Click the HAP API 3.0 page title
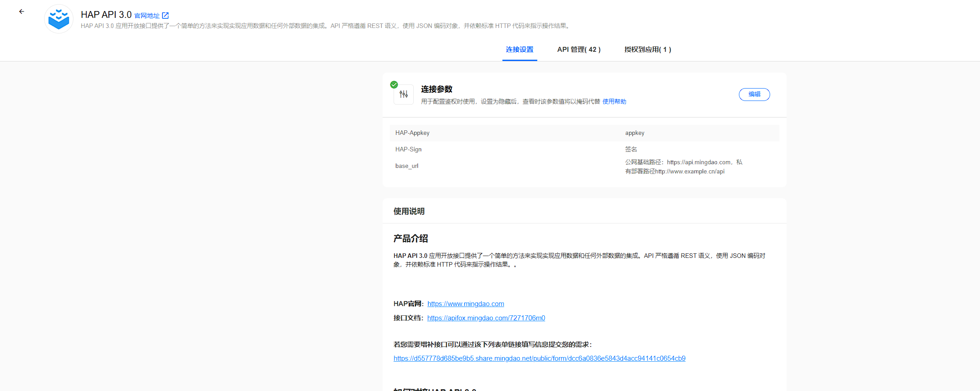 106,15
